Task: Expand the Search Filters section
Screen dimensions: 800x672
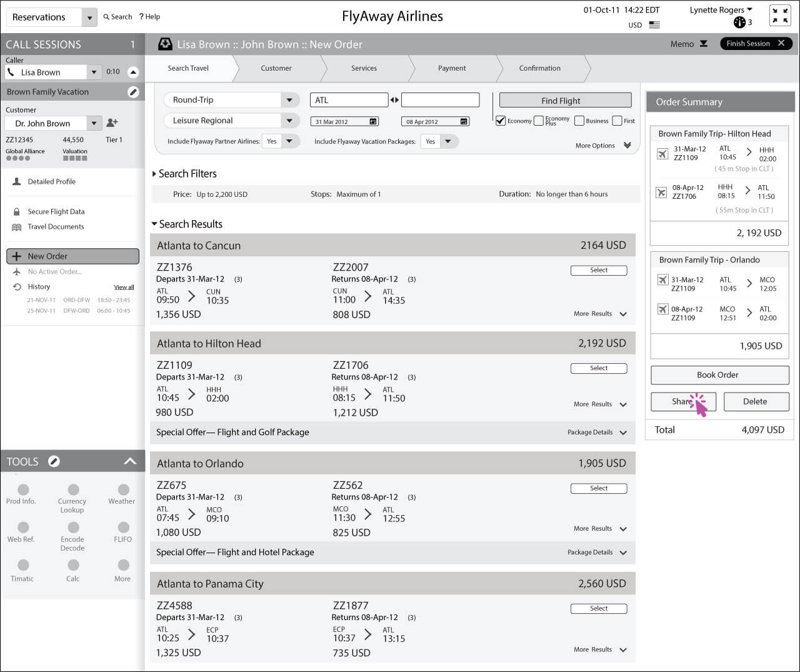Action: click(154, 174)
